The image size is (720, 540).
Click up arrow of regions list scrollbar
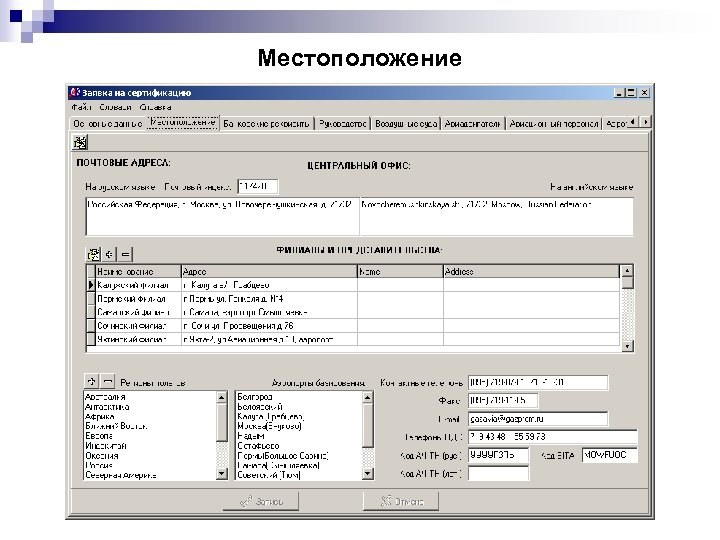coord(222,397)
